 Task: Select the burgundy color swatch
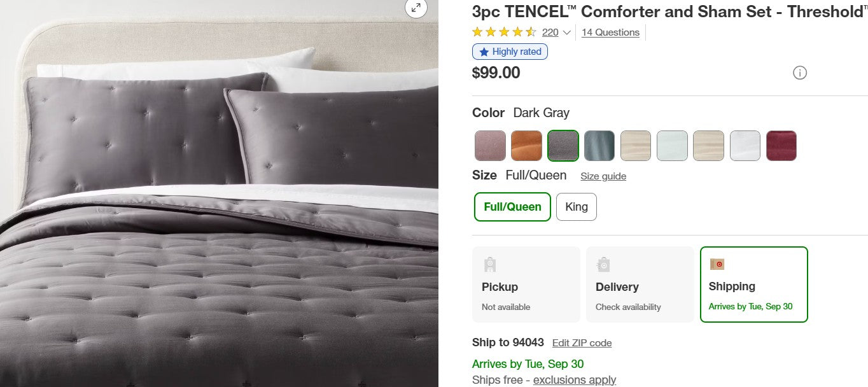point(781,146)
